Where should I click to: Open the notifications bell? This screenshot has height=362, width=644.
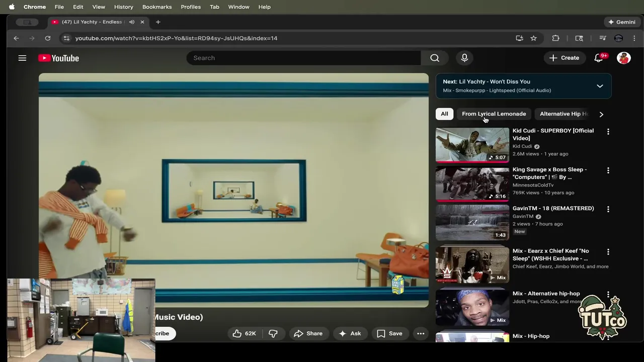pos(599,58)
